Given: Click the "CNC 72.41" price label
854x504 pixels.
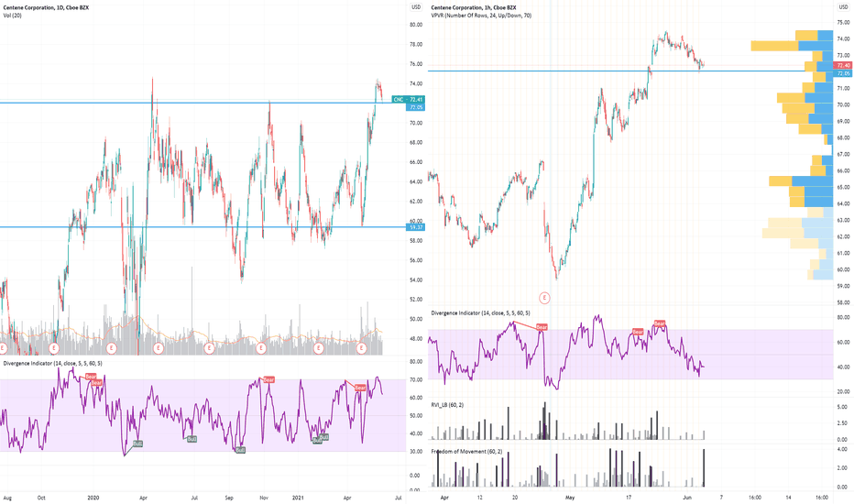Looking at the screenshot, I should coord(408,100).
